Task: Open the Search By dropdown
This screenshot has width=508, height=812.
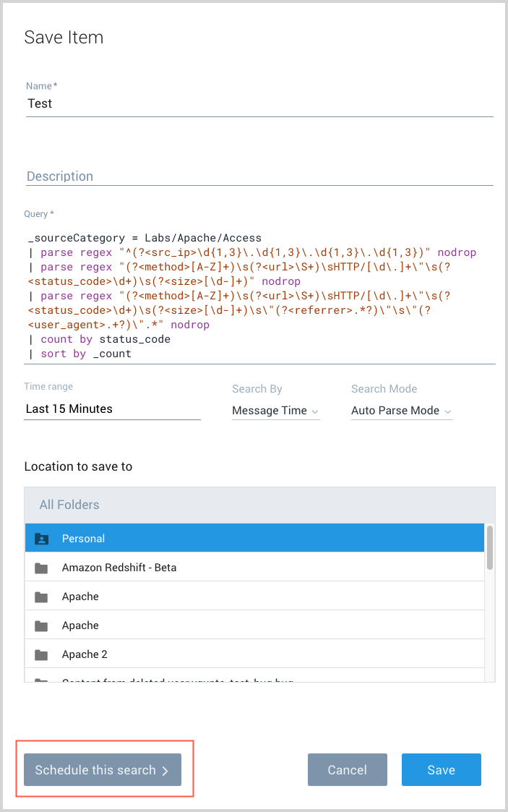Action: pyautogui.click(x=275, y=411)
